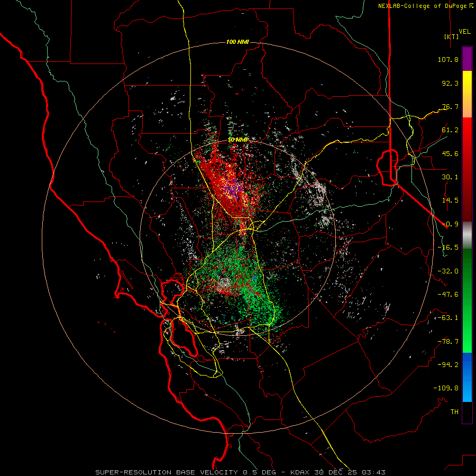Screen dimensions: 476x476
Task: Click the -63.1 legend value
Action: 448,318
